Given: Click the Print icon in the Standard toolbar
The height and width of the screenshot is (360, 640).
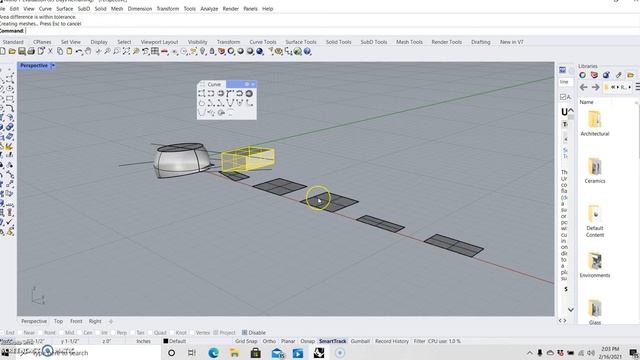Looking at the screenshot, I should coord(31,51).
